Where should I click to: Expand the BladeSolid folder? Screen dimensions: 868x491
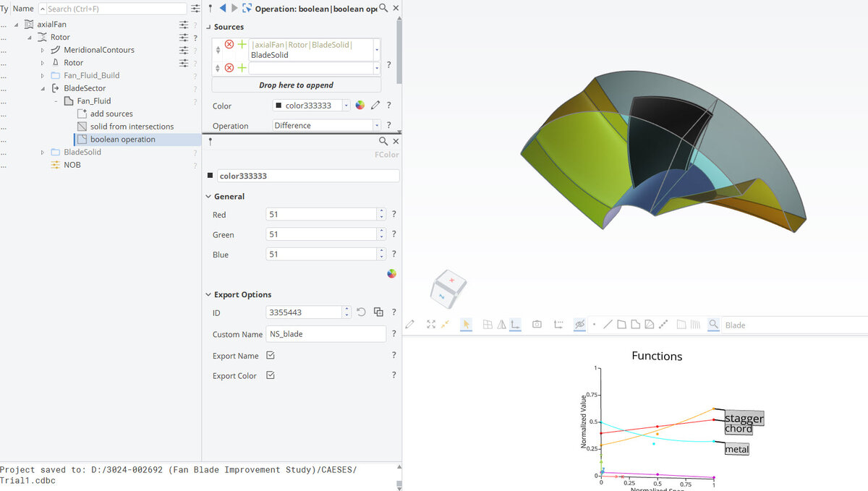[43, 152]
